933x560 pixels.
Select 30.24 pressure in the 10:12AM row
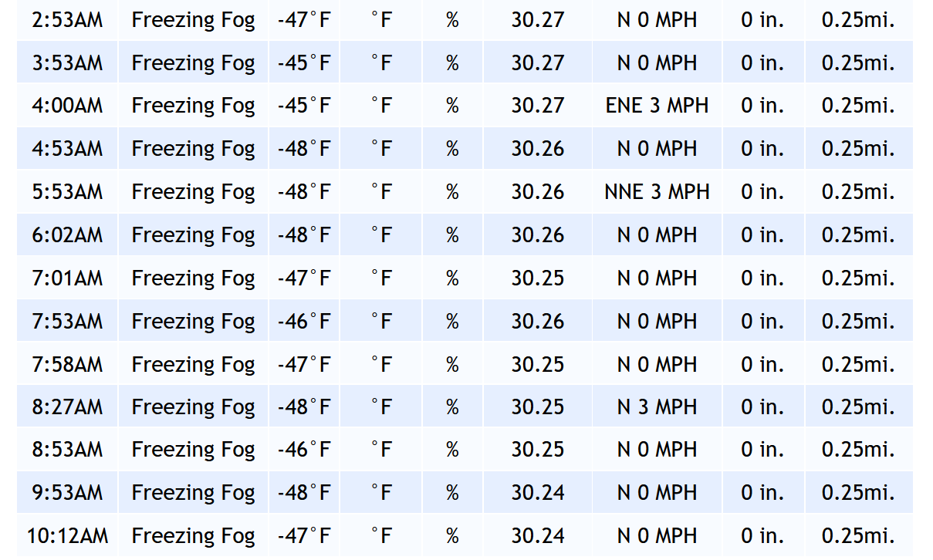tap(538, 535)
